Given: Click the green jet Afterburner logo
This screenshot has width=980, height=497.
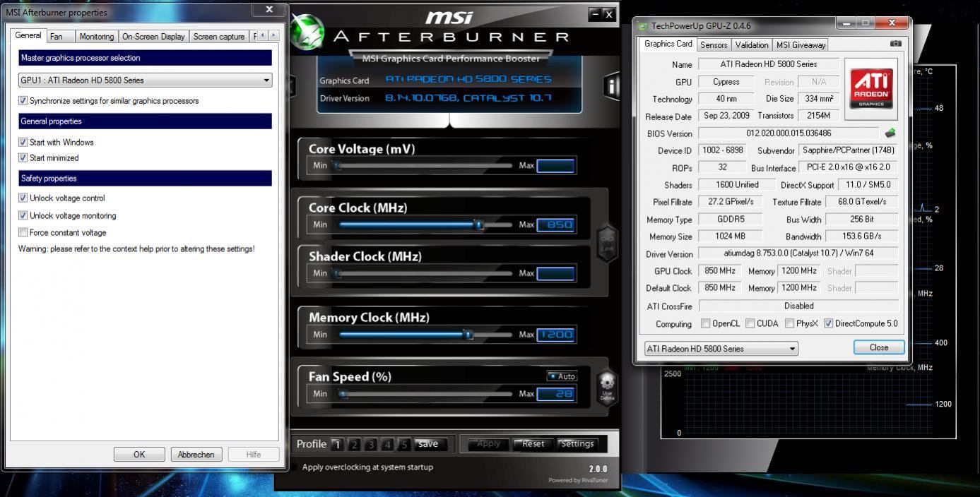Looking at the screenshot, I should [x=306, y=33].
